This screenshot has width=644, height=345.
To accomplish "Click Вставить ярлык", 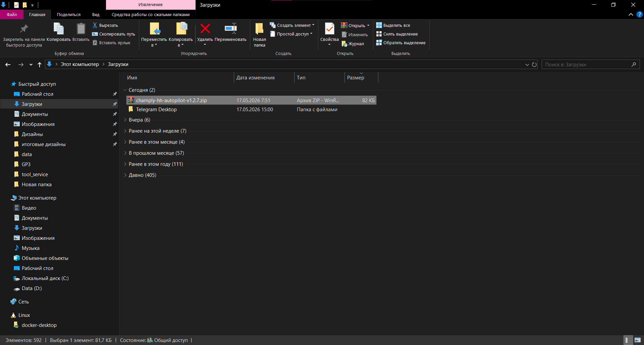I will click(x=111, y=43).
